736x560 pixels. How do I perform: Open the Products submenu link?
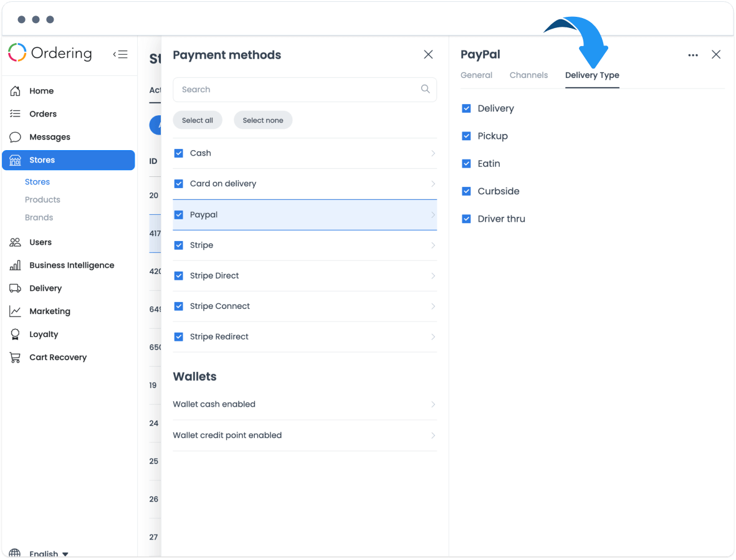pyautogui.click(x=42, y=200)
